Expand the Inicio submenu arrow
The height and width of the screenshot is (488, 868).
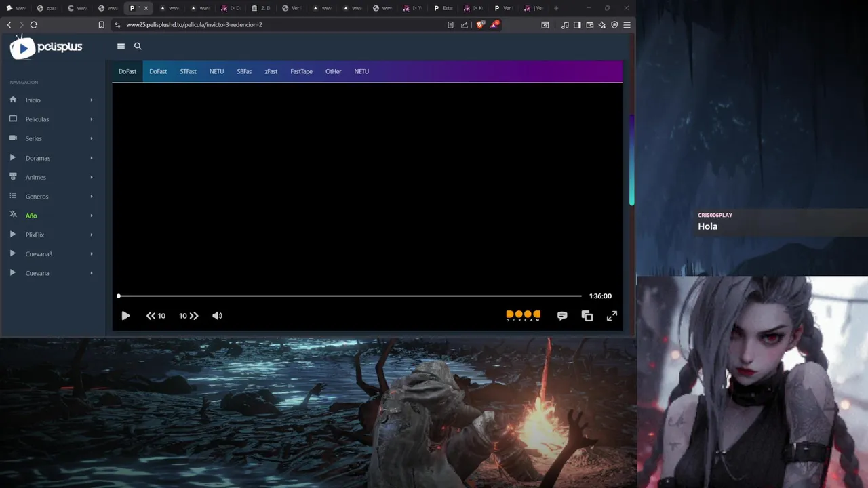[92, 100]
